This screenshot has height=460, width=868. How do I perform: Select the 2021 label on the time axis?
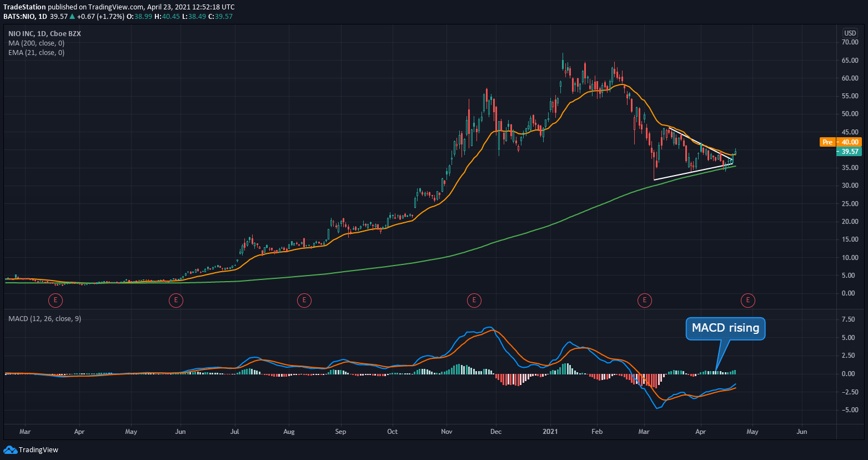(x=550, y=431)
